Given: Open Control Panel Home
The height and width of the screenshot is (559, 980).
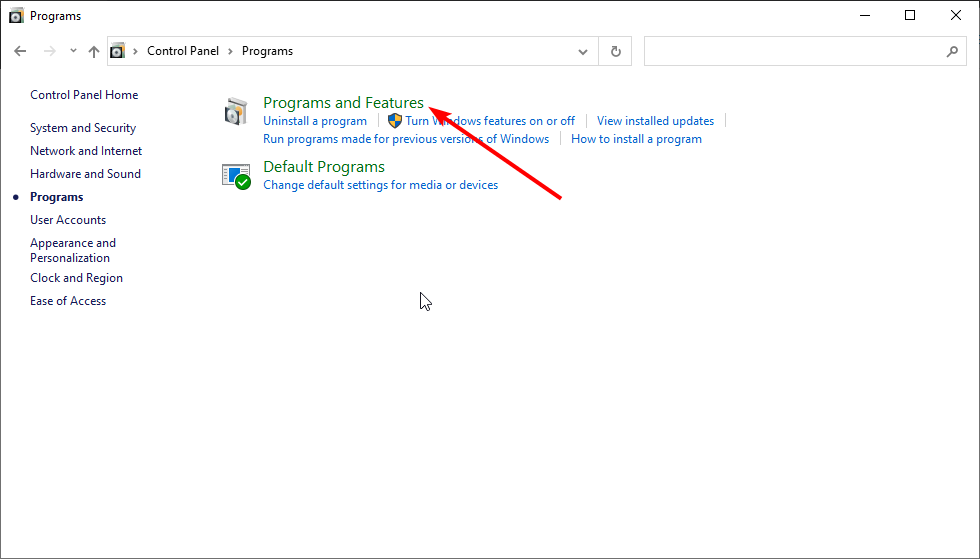Looking at the screenshot, I should click(x=84, y=95).
